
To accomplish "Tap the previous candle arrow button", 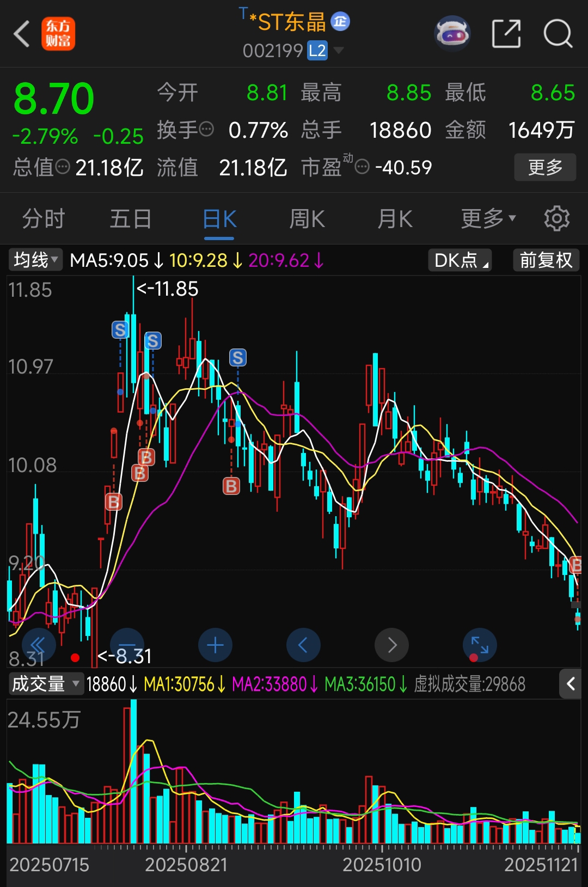I will (x=303, y=645).
